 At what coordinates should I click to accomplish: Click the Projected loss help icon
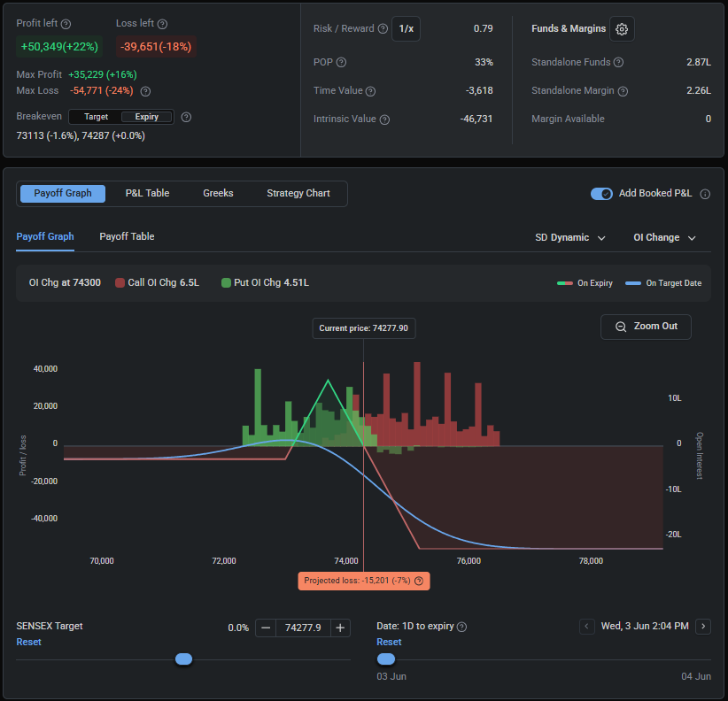(419, 581)
